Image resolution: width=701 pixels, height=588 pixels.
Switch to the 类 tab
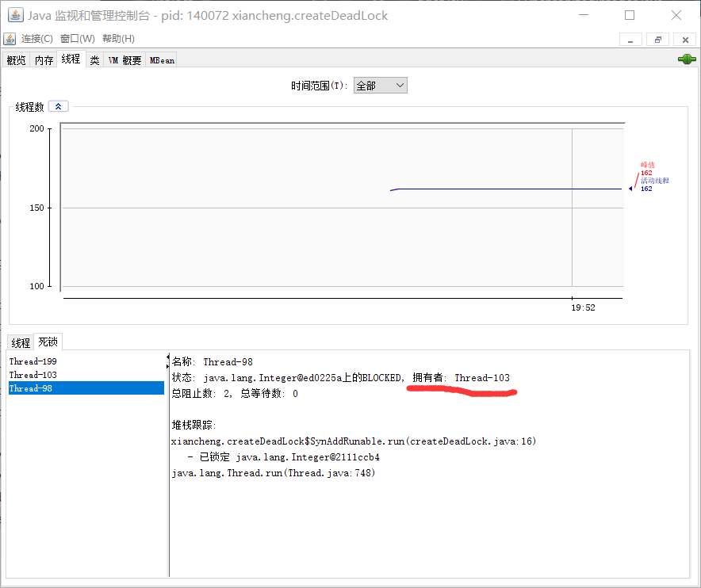point(95,60)
